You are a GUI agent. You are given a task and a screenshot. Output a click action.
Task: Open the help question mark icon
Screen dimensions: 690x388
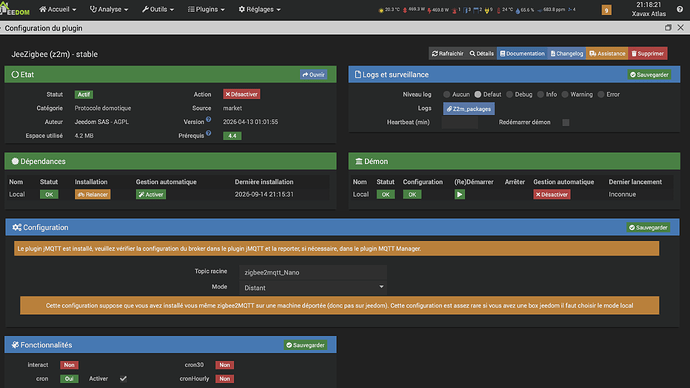(x=680, y=9)
